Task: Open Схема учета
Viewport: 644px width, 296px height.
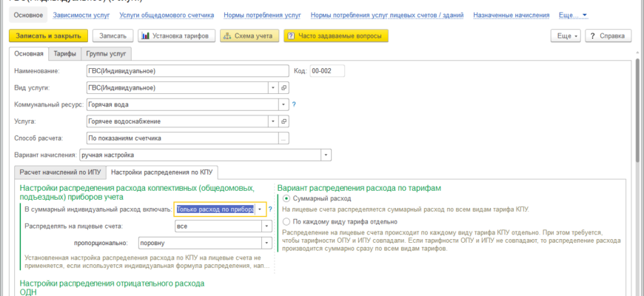Action: click(249, 36)
